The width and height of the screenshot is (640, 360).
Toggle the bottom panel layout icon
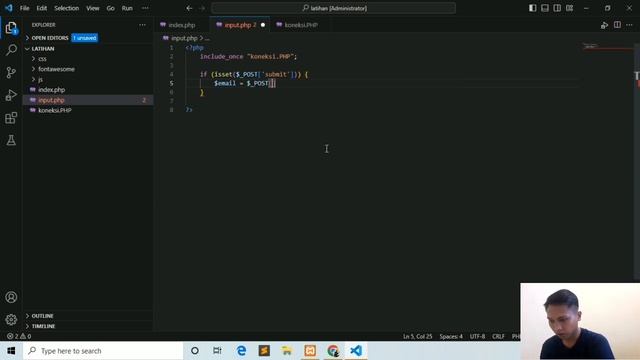(545, 8)
